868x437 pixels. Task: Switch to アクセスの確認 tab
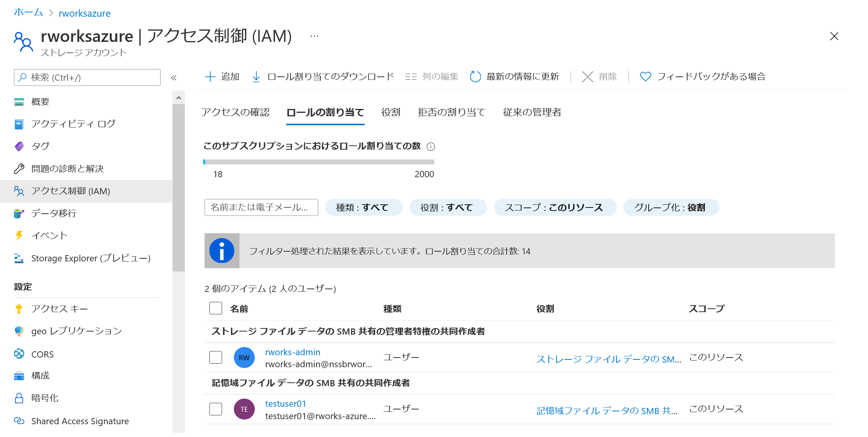235,112
